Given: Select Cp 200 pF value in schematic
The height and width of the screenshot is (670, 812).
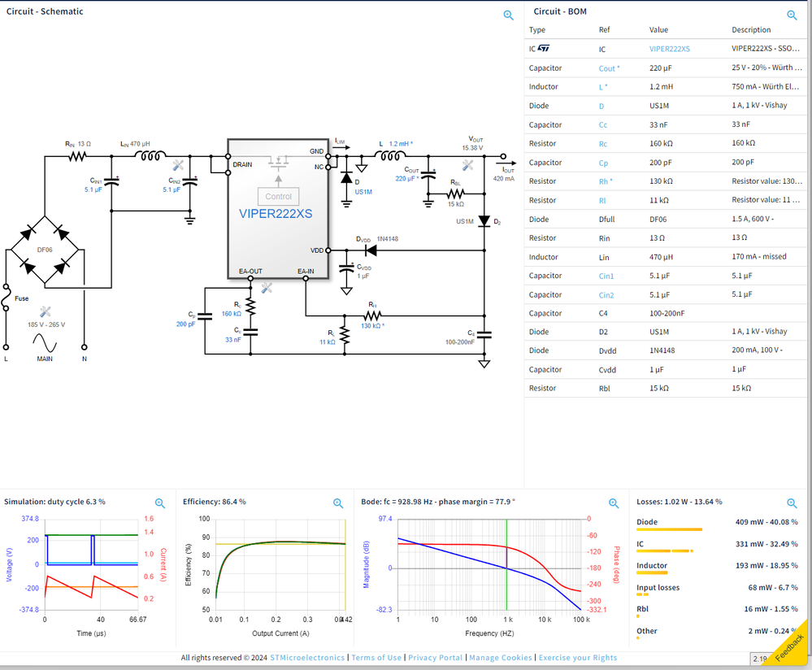Looking at the screenshot, I should pos(185,324).
